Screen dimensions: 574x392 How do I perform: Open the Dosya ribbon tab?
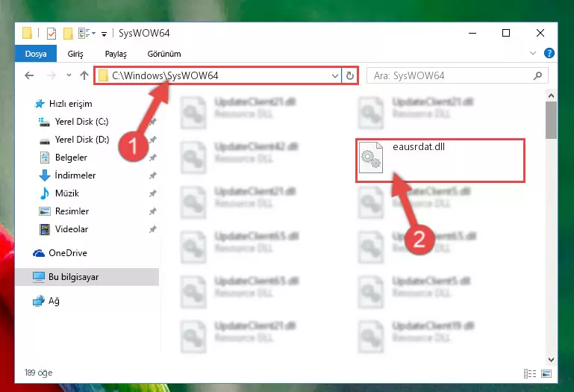[x=36, y=54]
